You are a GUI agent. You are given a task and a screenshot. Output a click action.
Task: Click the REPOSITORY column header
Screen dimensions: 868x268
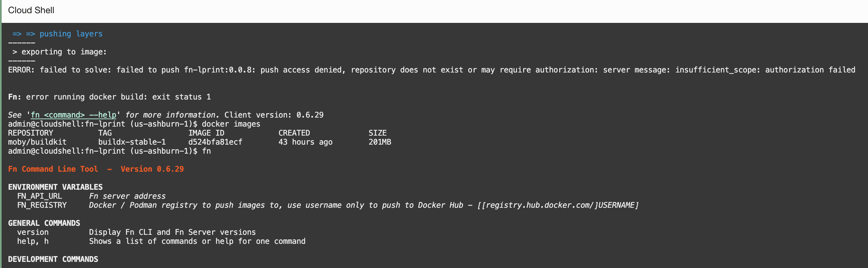tap(31, 133)
